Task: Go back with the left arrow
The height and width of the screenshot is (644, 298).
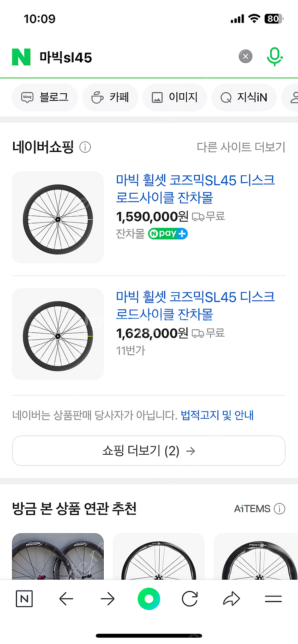Action: point(66,599)
